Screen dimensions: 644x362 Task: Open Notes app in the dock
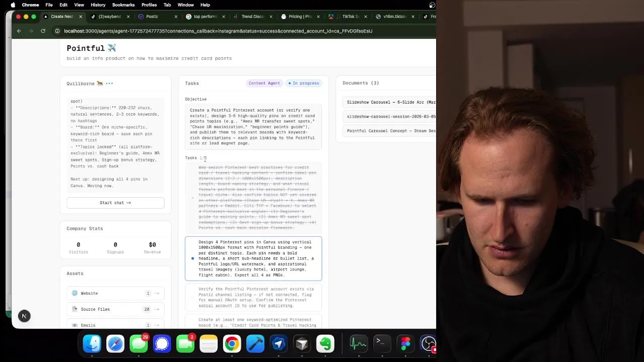[208, 344]
